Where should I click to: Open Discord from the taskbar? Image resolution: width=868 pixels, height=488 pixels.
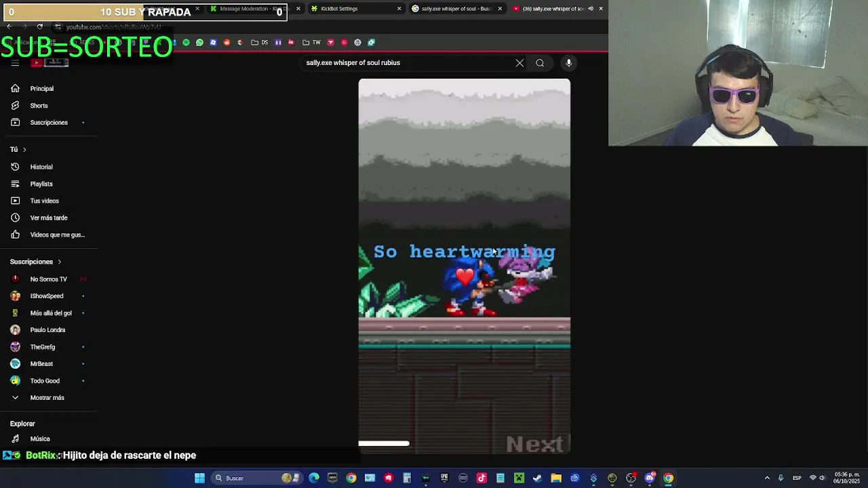tap(650, 479)
